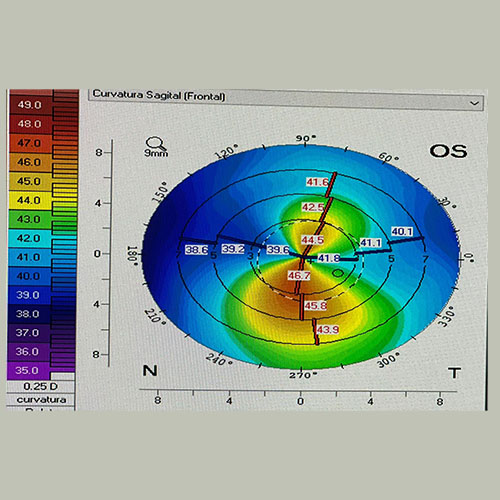500x500 pixels.
Task: Click the 240° axis marker
Action: coord(219,359)
